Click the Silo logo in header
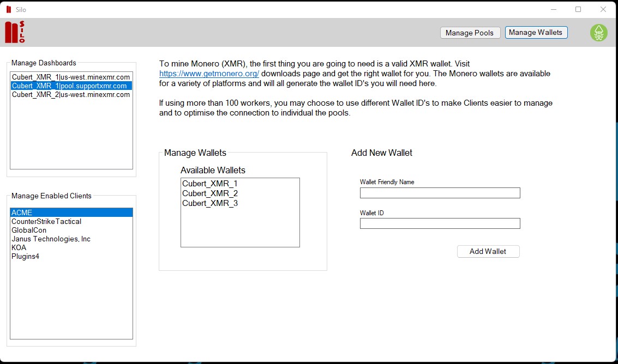Viewport: 618px width, 364px height. point(15,32)
